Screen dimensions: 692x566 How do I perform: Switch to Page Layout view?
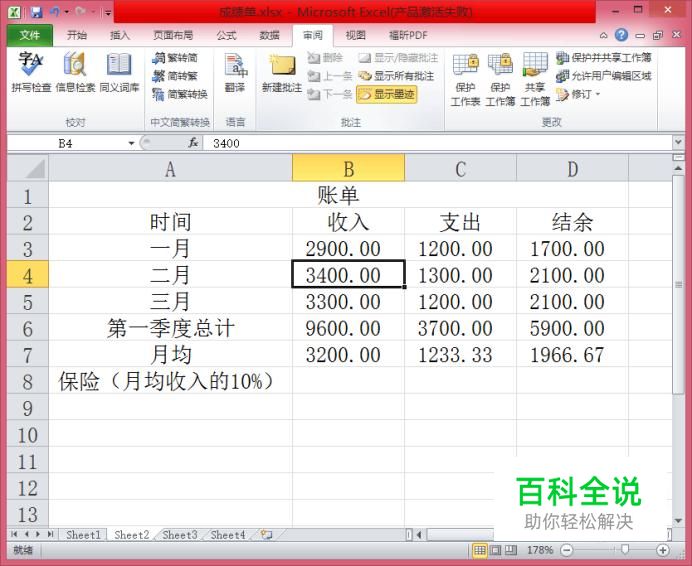click(496, 550)
